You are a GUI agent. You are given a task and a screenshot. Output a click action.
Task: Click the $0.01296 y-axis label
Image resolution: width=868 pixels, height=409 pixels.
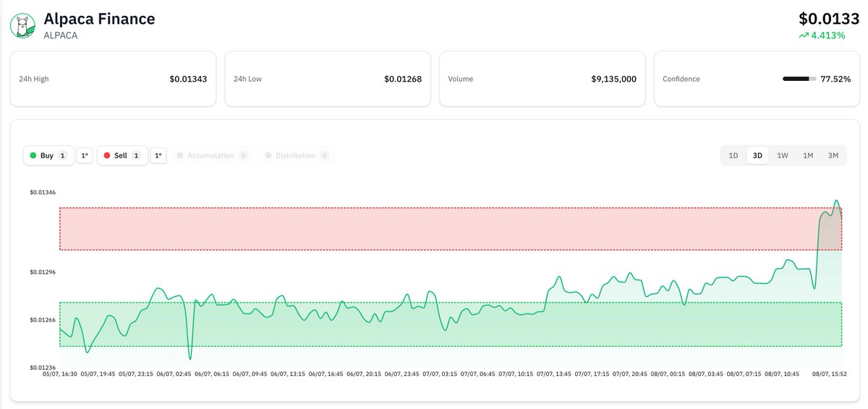pos(43,272)
